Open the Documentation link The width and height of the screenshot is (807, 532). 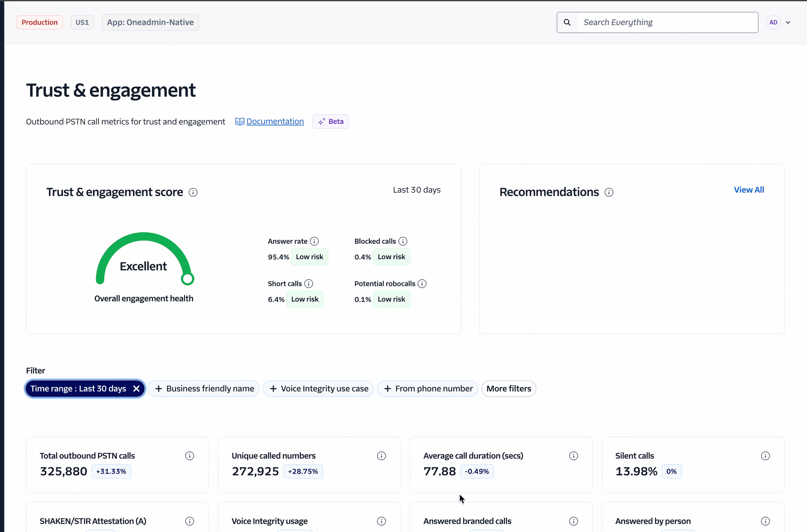tap(275, 121)
